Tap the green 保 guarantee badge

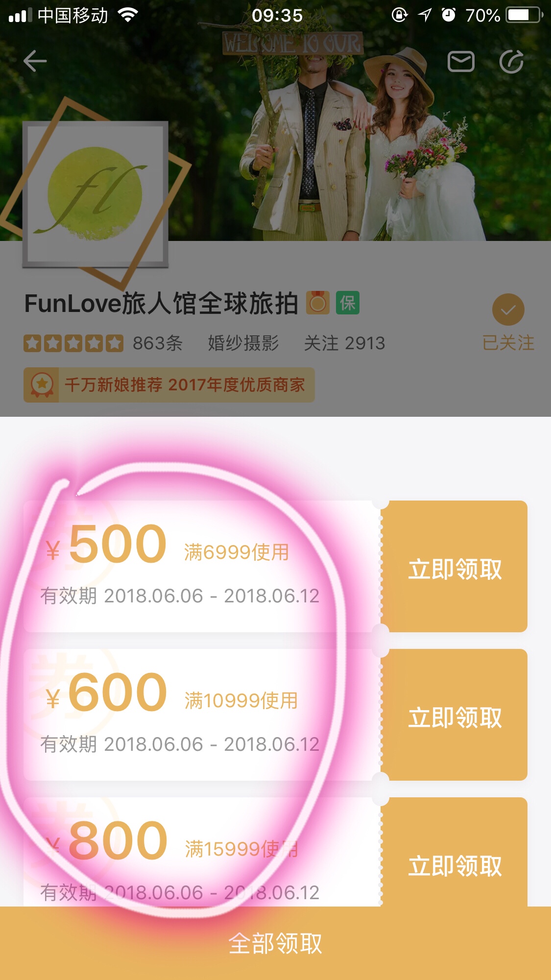348,303
